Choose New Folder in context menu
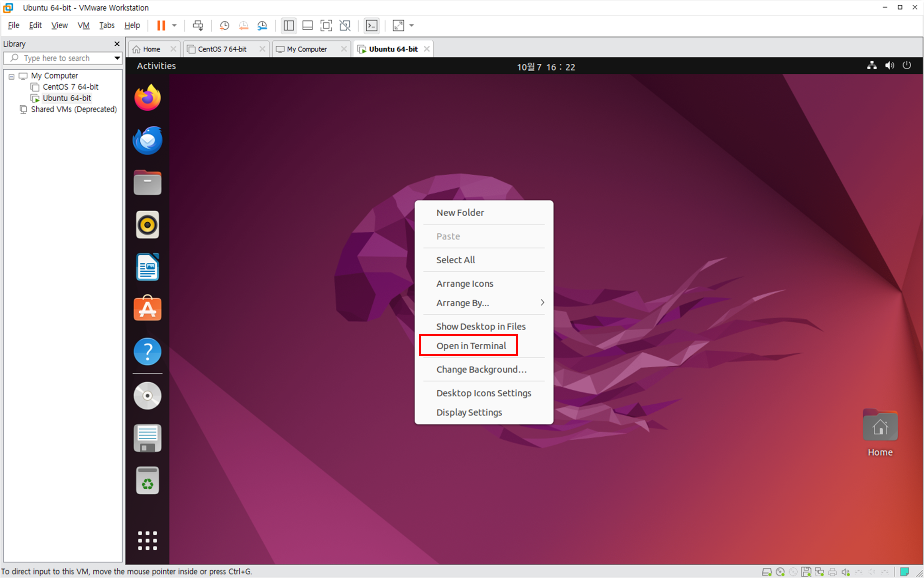 pos(484,213)
